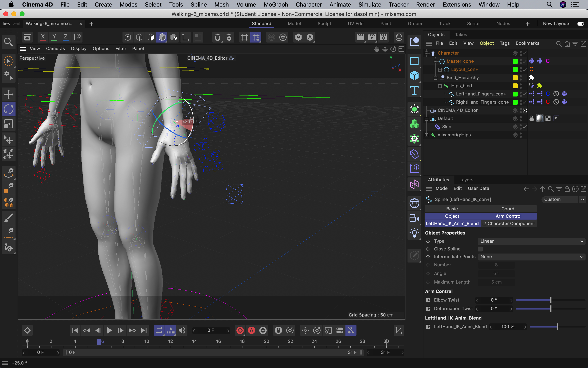The height and width of the screenshot is (368, 588).
Task: Open keyframe selection settings gear
Action: 263,330
